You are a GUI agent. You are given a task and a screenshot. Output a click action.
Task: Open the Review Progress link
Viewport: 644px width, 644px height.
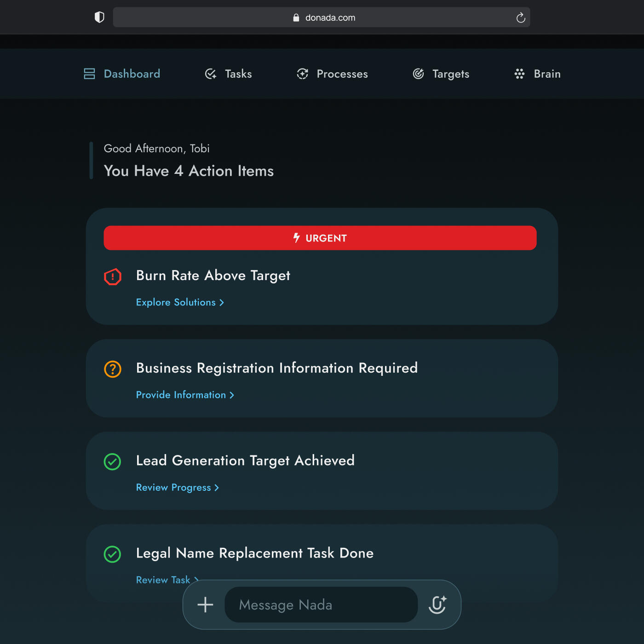(x=177, y=488)
